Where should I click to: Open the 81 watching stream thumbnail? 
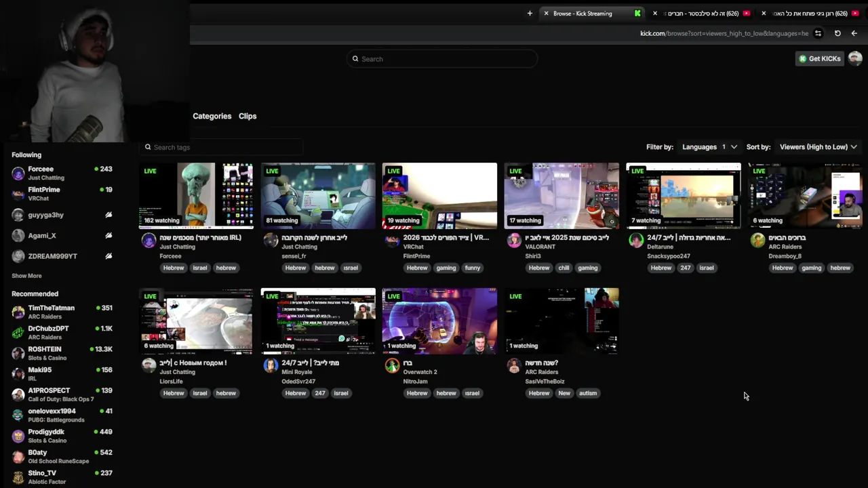tap(318, 196)
